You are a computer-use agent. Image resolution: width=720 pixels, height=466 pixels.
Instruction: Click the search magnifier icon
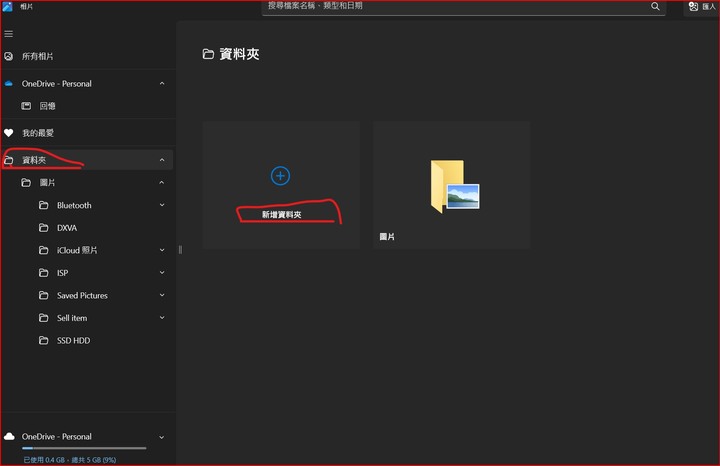[655, 6]
